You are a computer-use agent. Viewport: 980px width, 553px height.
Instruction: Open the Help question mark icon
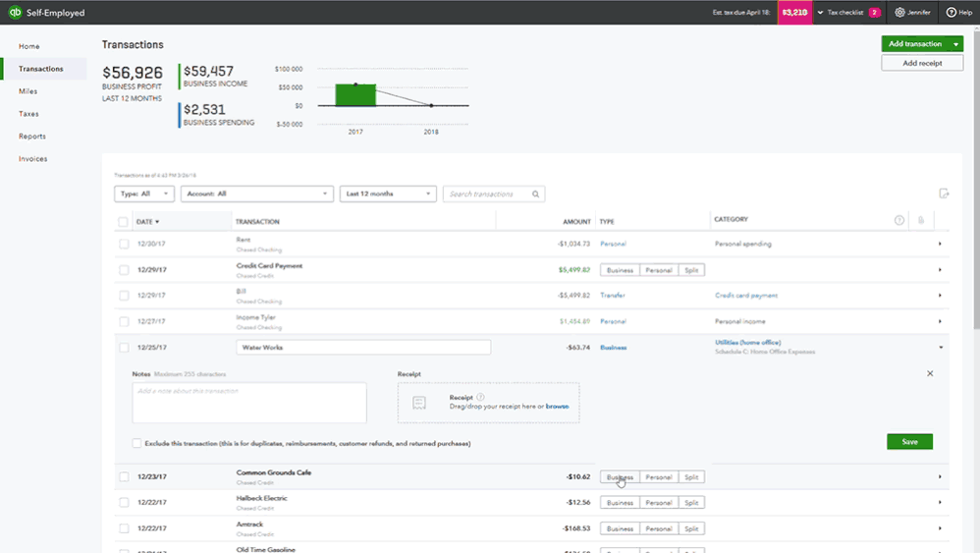pos(951,13)
